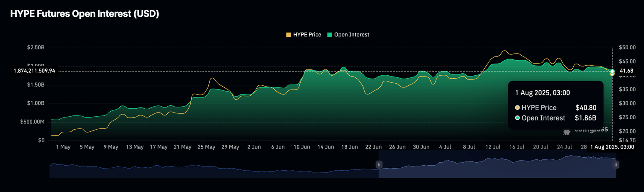Click the yellow HYPE Price legend swatch
This screenshot has height=192, width=644.
click(288, 35)
